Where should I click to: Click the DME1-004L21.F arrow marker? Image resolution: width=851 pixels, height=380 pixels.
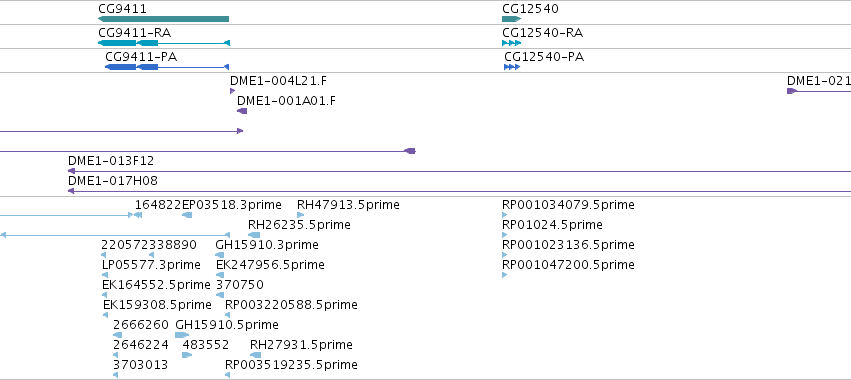232,91
